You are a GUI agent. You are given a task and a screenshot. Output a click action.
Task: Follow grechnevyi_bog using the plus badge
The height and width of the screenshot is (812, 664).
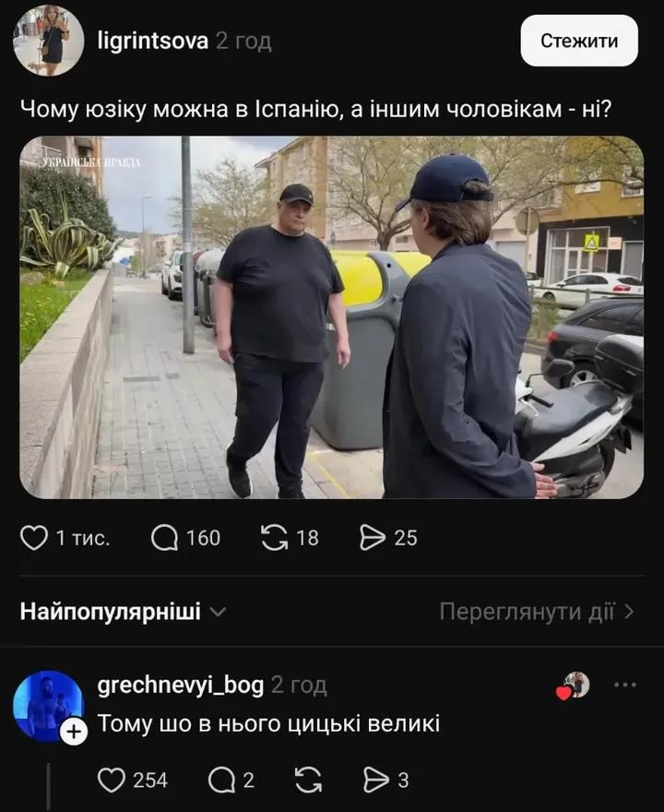(x=74, y=733)
